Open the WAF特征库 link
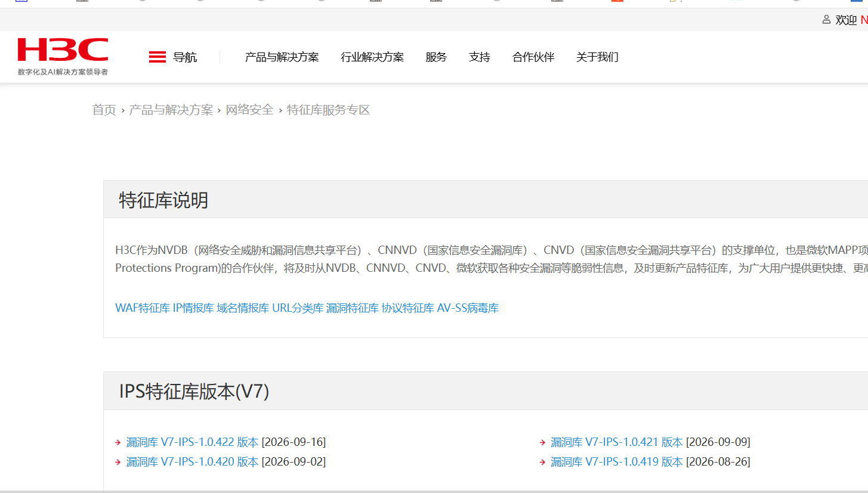The width and height of the screenshot is (868, 493). pyautogui.click(x=143, y=308)
